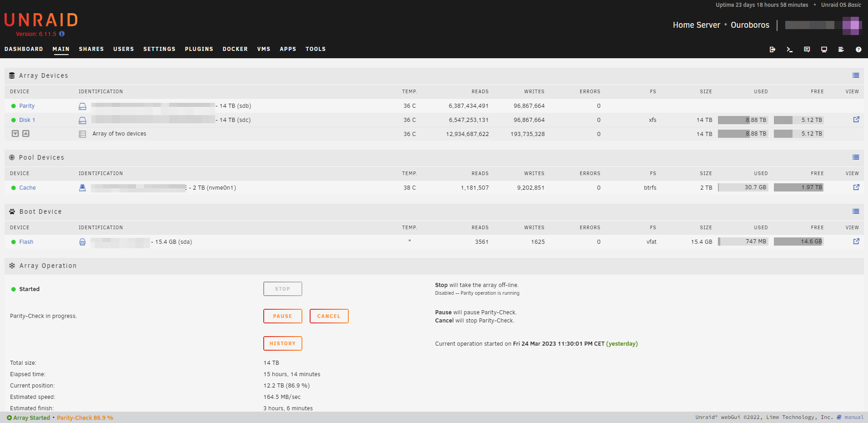Click Flash free space bar 14.6 GB
This screenshot has width=868, height=423.
pos(798,242)
